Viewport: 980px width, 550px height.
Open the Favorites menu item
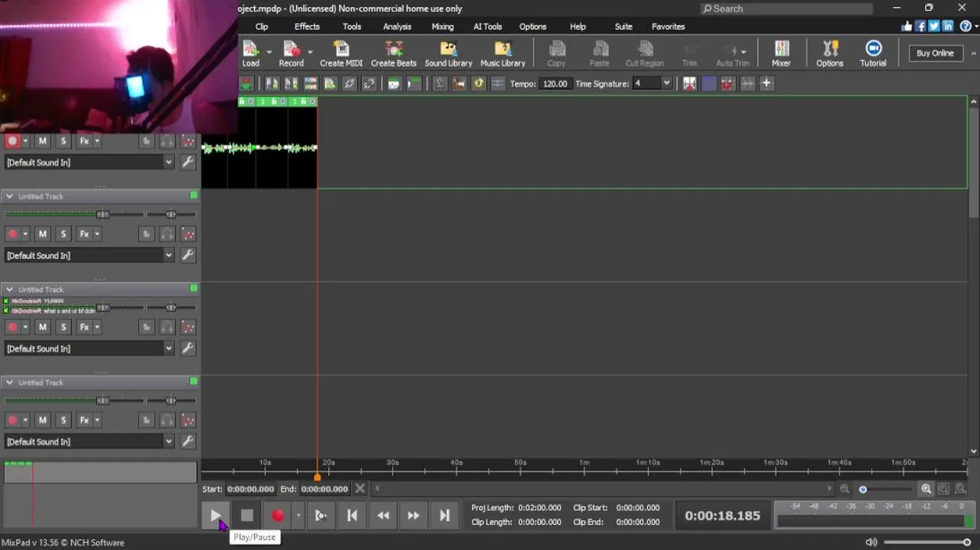[668, 27]
